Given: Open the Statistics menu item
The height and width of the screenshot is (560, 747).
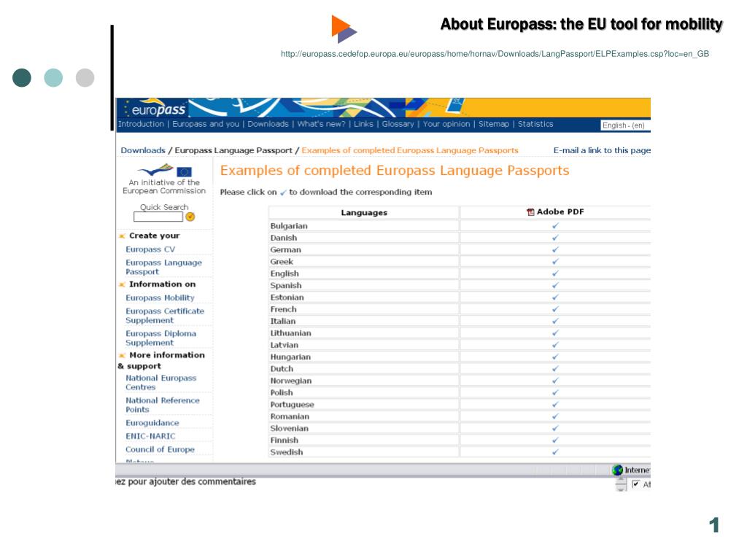Looking at the screenshot, I should click(x=535, y=124).
